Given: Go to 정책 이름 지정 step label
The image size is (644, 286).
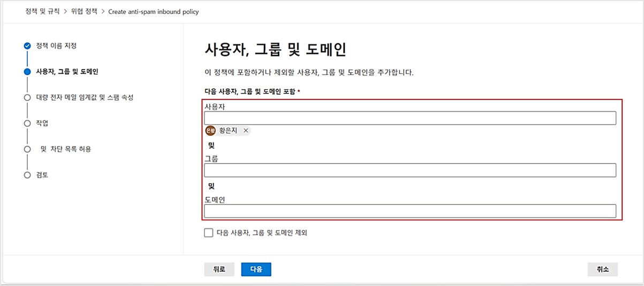Looking at the screenshot, I should [x=56, y=46].
